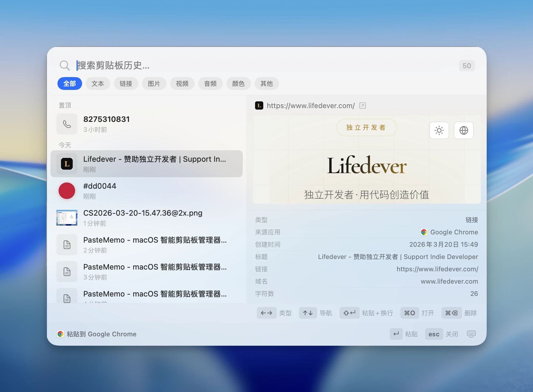This screenshot has height=392, width=533.
Task: Switch to the 视频 filter tab
Action: 182,84
